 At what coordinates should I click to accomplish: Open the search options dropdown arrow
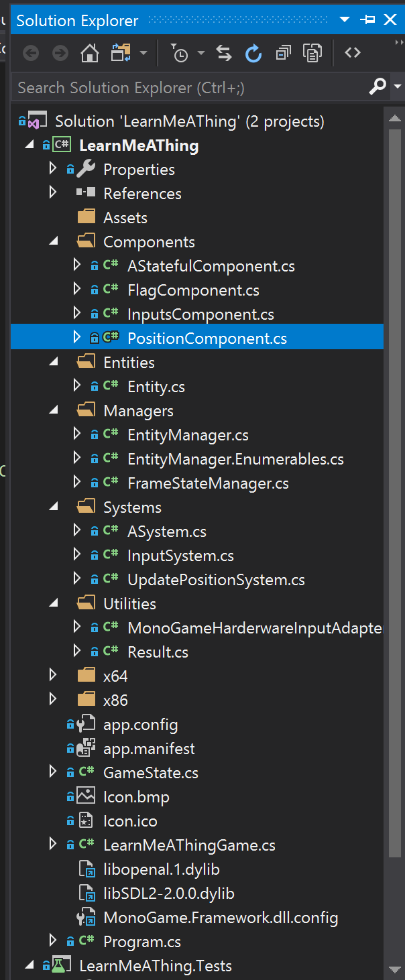click(x=398, y=87)
